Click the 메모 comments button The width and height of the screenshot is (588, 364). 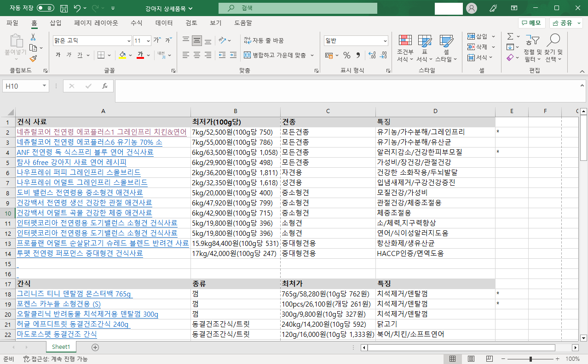point(532,23)
